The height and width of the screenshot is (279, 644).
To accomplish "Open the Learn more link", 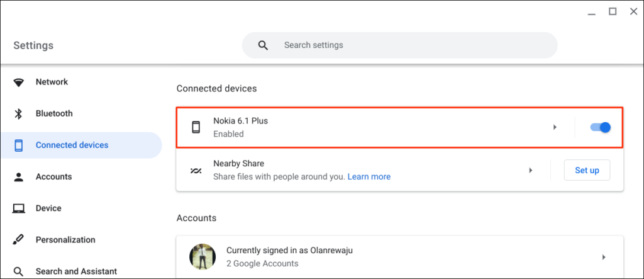I will point(369,177).
